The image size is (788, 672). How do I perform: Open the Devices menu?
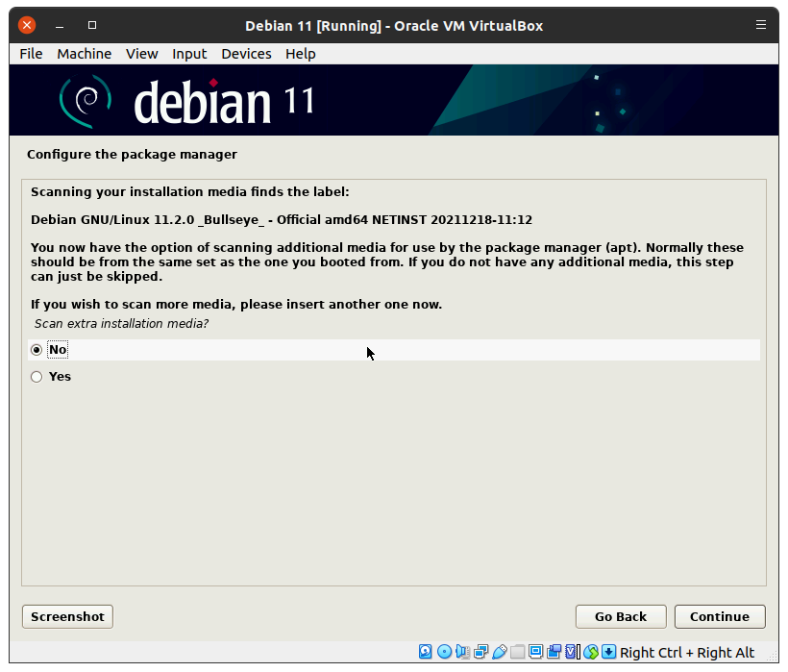(246, 54)
